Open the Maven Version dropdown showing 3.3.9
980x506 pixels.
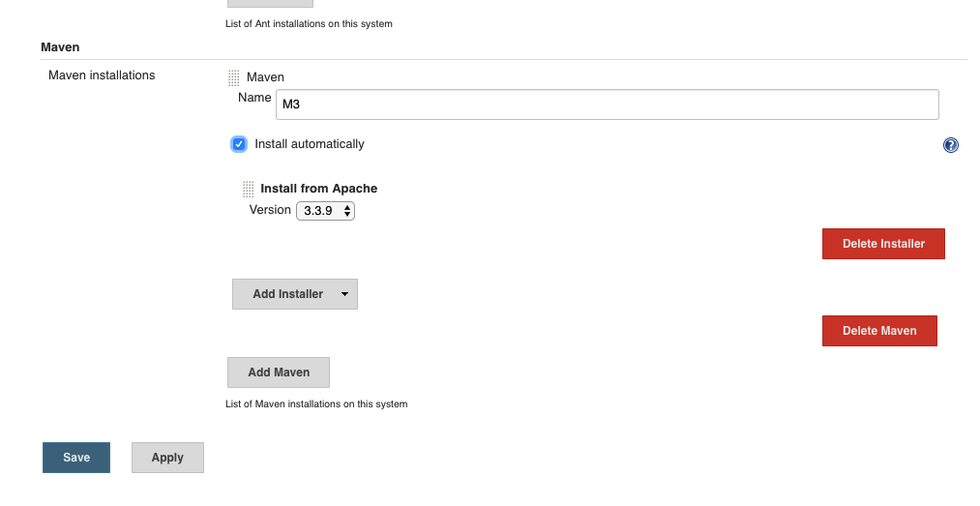tap(325, 211)
